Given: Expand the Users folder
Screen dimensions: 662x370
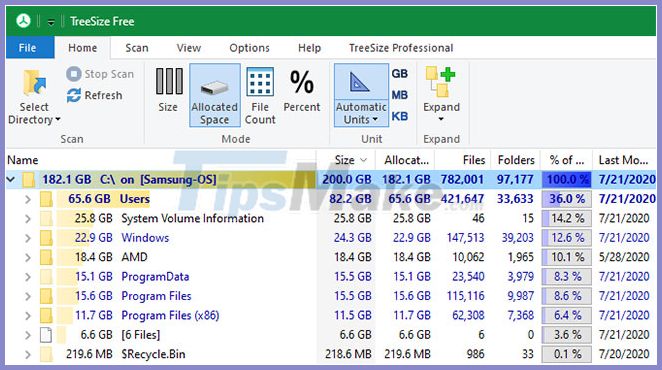Looking at the screenshot, I should [28, 199].
